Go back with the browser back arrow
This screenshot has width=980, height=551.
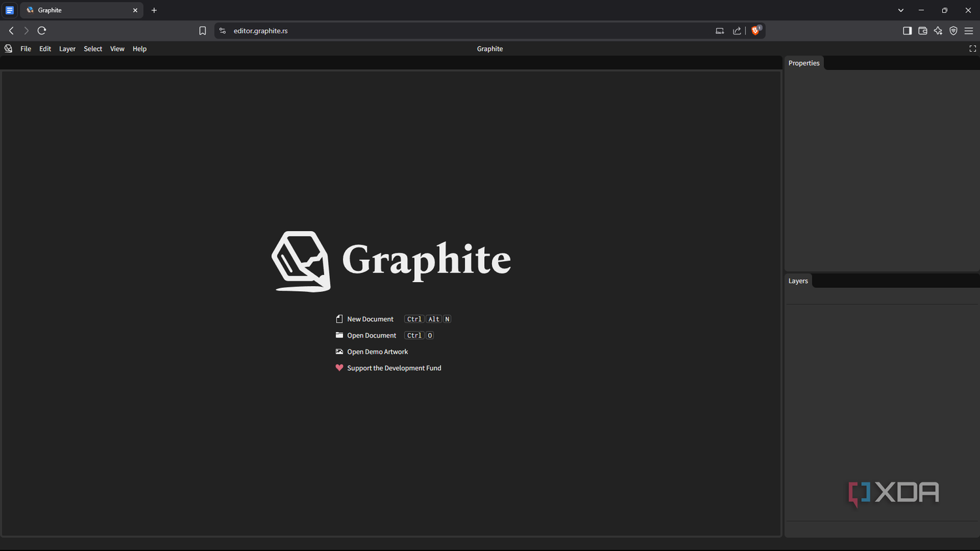[11, 31]
